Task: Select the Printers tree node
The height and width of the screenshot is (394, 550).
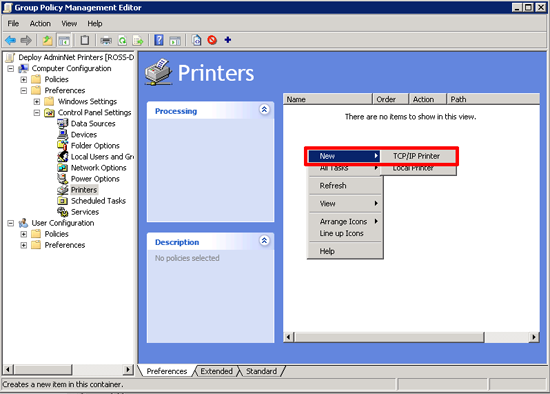Action: [84, 190]
